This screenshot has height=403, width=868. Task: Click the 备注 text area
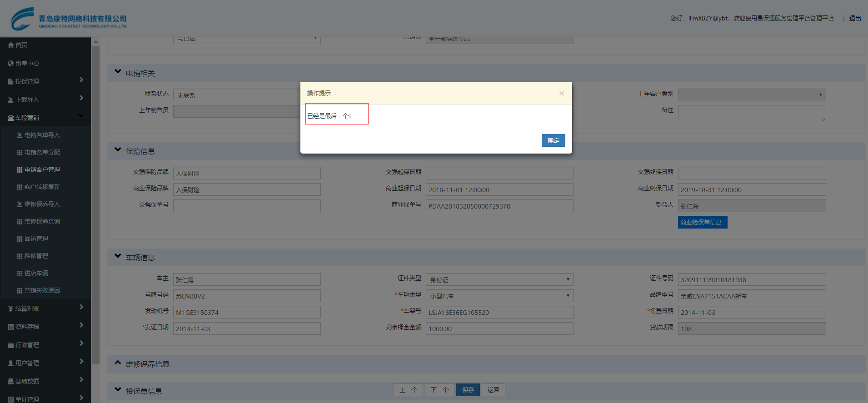[x=752, y=114]
